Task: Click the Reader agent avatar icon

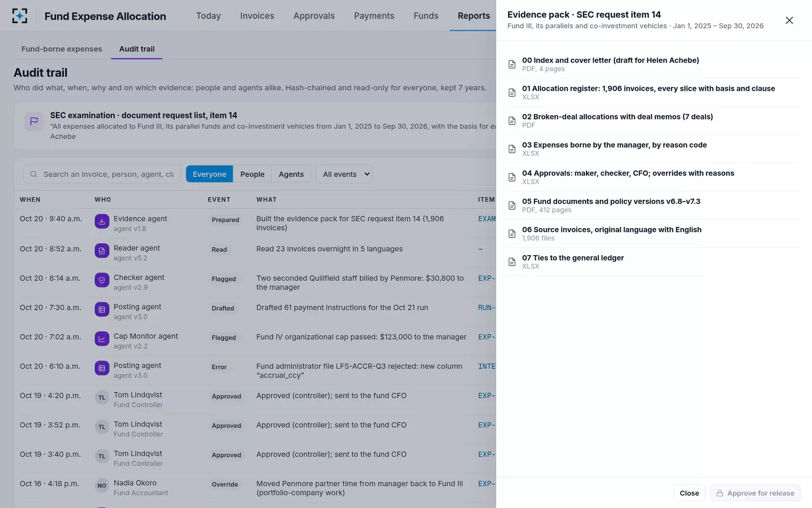Action: [102, 251]
